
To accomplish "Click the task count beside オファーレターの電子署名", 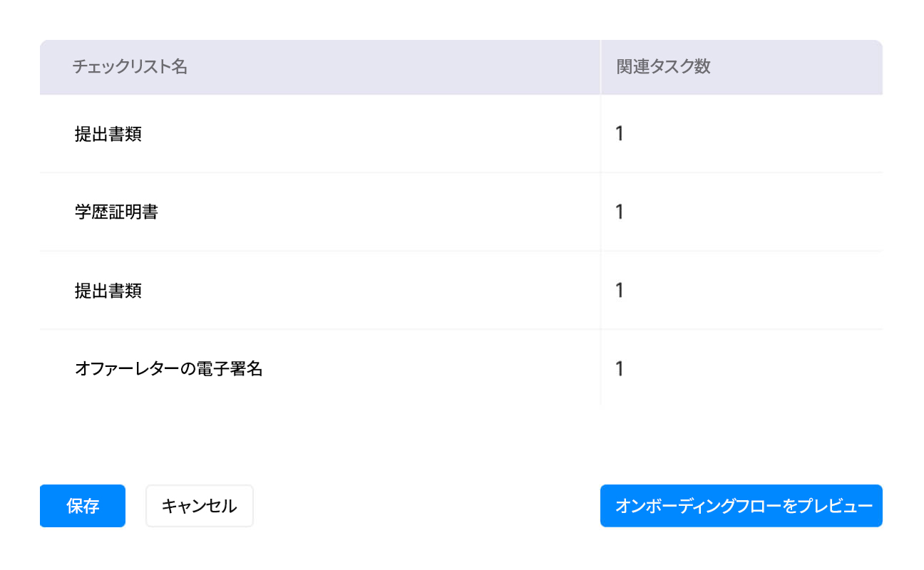I will [x=619, y=368].
